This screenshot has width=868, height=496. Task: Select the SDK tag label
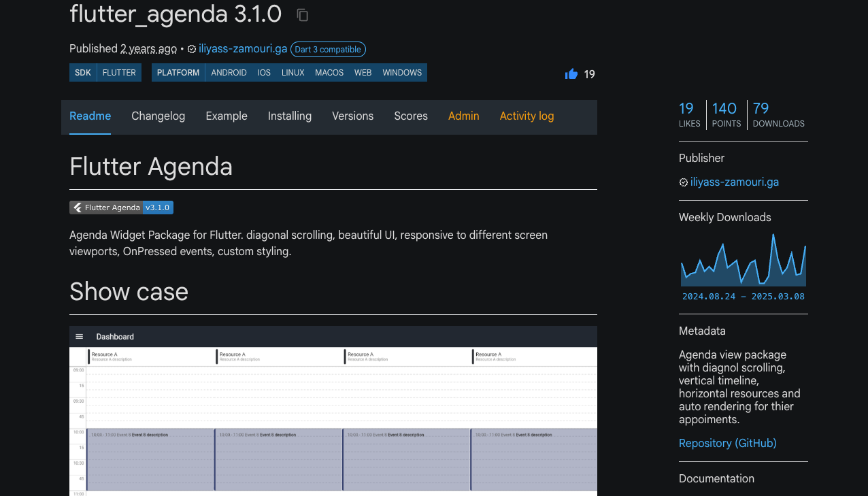click(83, 73)
